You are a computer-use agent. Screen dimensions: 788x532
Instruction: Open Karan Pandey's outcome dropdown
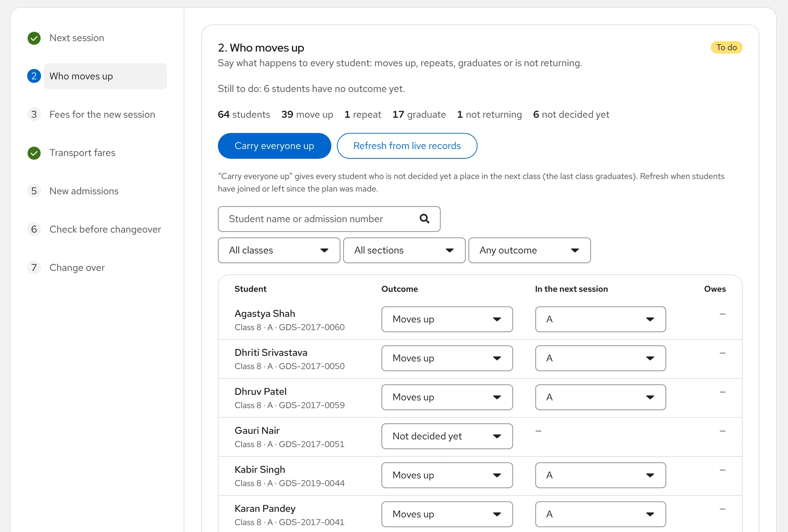447,514
